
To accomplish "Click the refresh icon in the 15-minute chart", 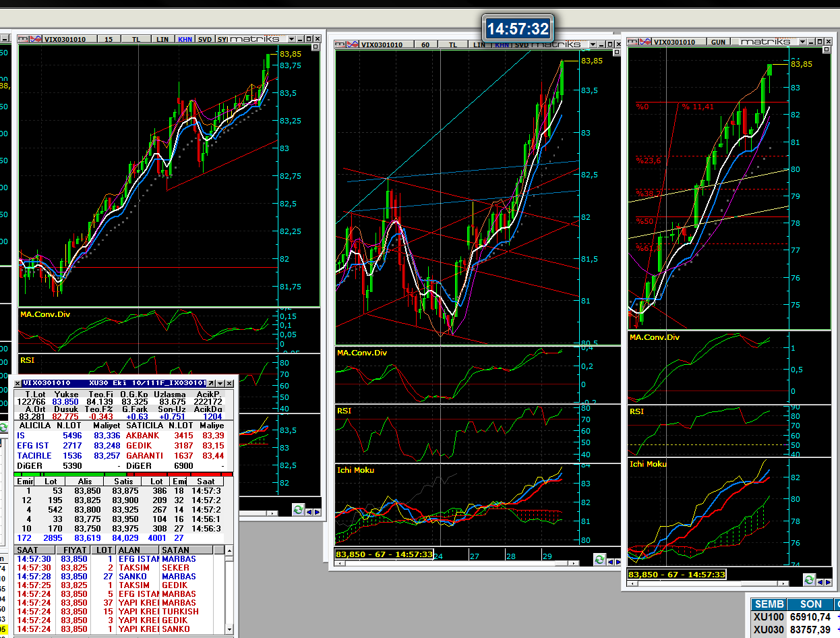I will coord(298,511).
